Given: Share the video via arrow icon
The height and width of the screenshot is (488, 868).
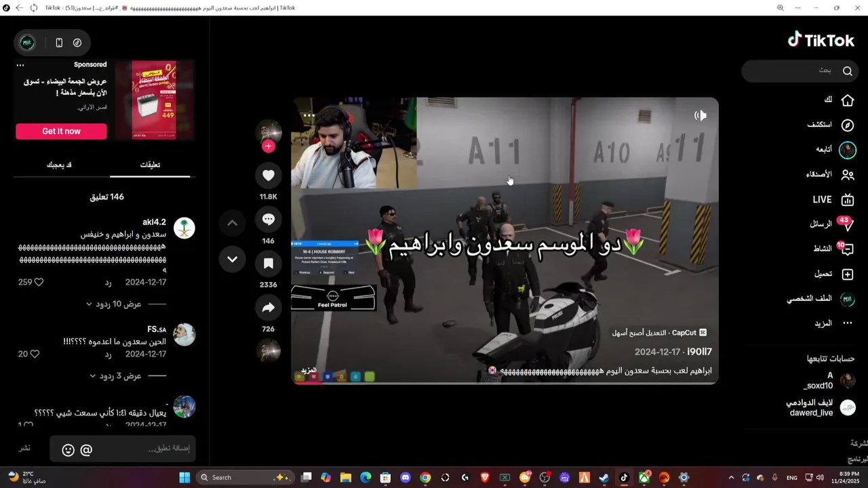Looking at the screenshot, I should tap(269, 308).
